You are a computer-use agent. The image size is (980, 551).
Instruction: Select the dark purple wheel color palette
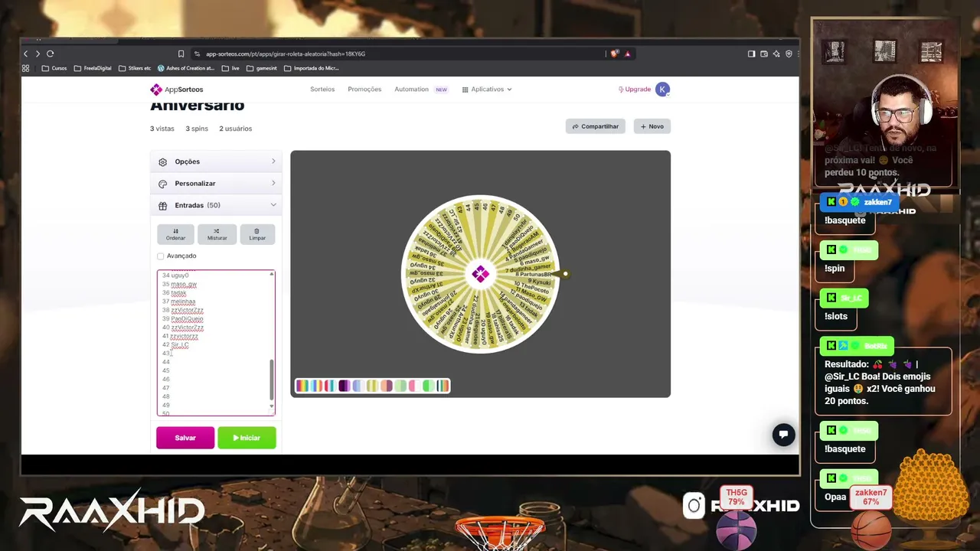coord(344,386)
